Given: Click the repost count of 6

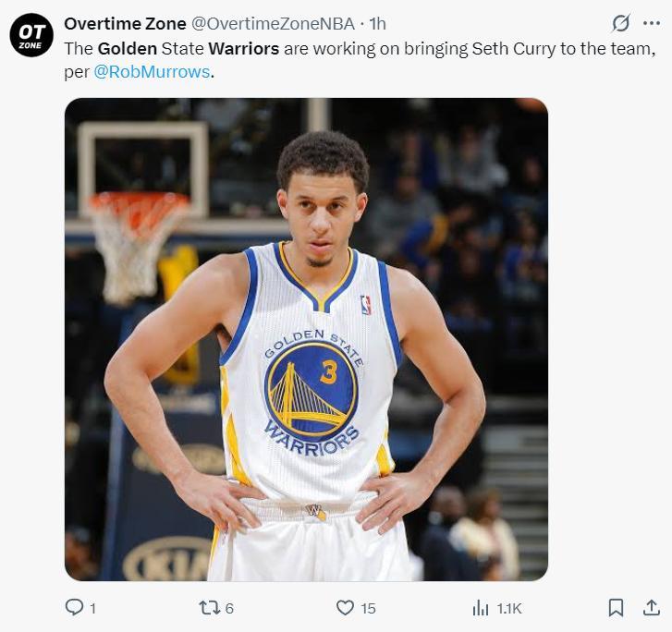Looking at the screenshot, I should pos(229,608).
